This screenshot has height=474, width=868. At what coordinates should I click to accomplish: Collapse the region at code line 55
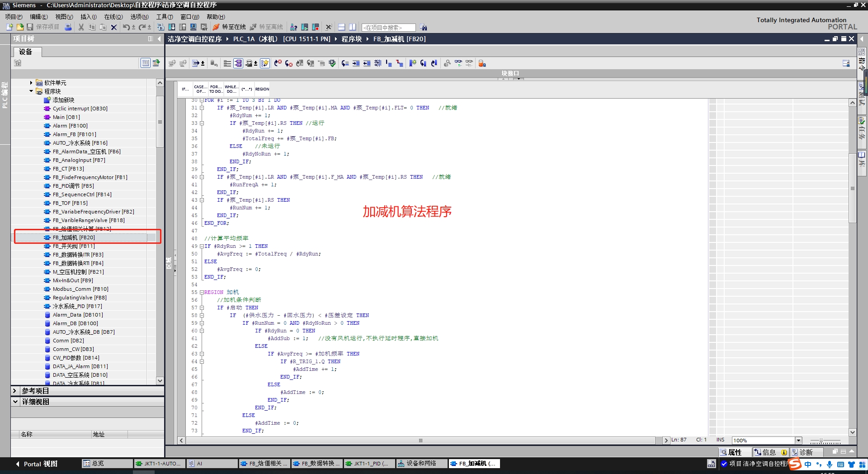tap(202, 292)
